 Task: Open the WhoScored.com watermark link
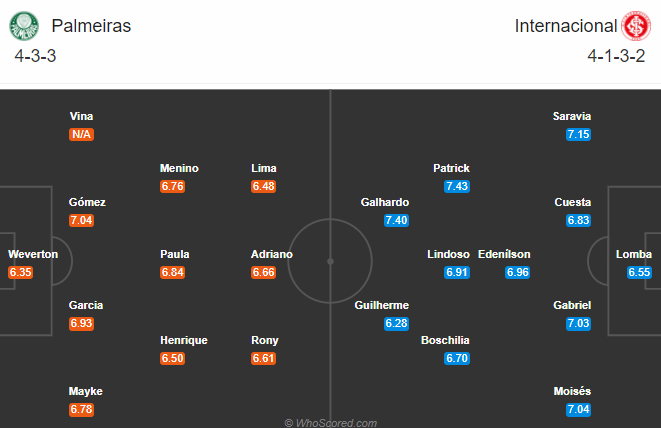330,423
